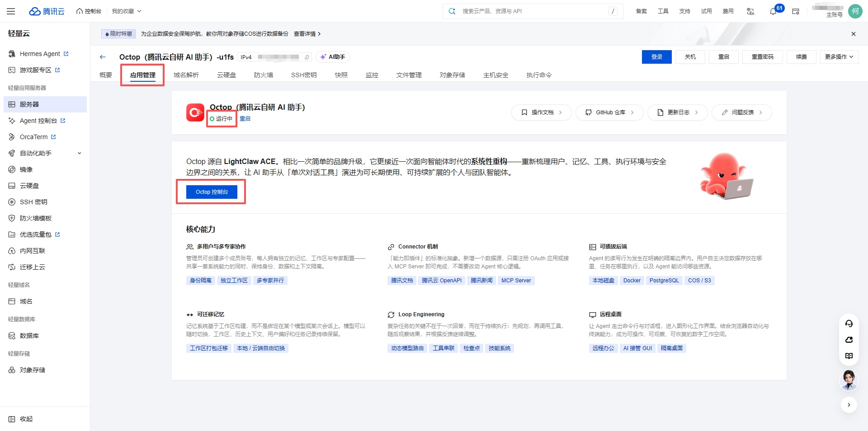Open the 更多操作 dropdown
Viewport: 868px width, 431px height.
click(839, 57)
